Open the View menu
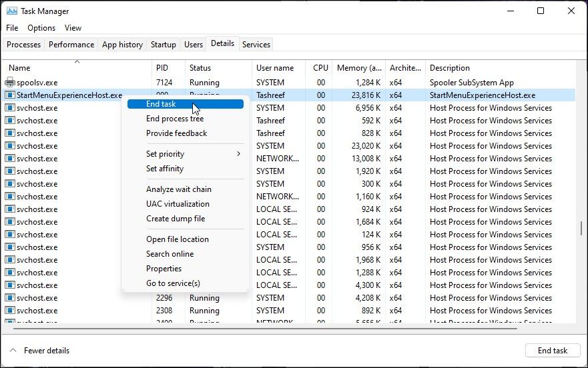Viewport: 588px width, 368px height. pos(73,28)
